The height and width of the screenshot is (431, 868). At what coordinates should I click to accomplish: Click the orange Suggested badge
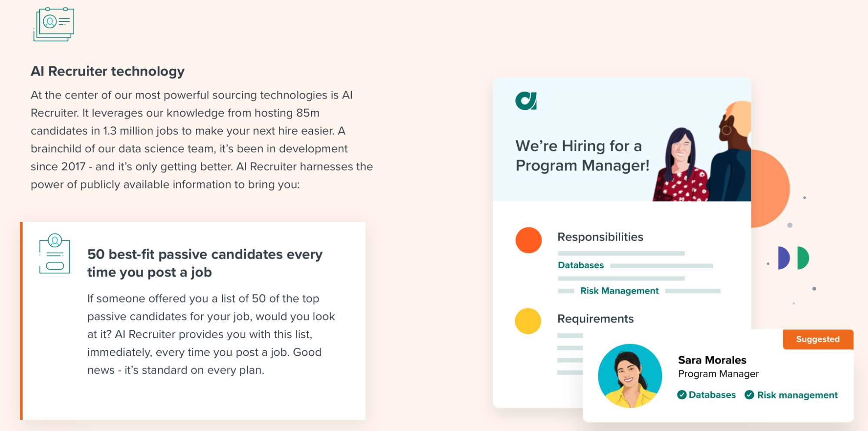(818, 339)
